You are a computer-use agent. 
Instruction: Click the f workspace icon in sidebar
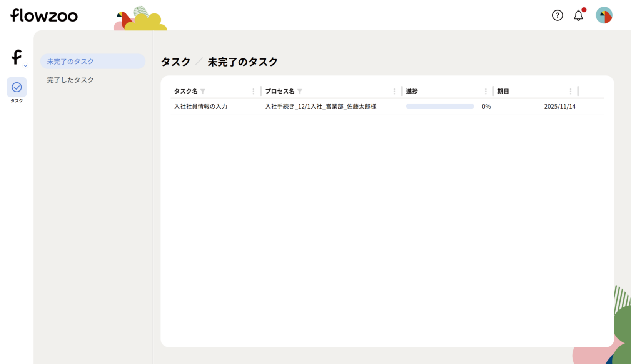(17, 57)
